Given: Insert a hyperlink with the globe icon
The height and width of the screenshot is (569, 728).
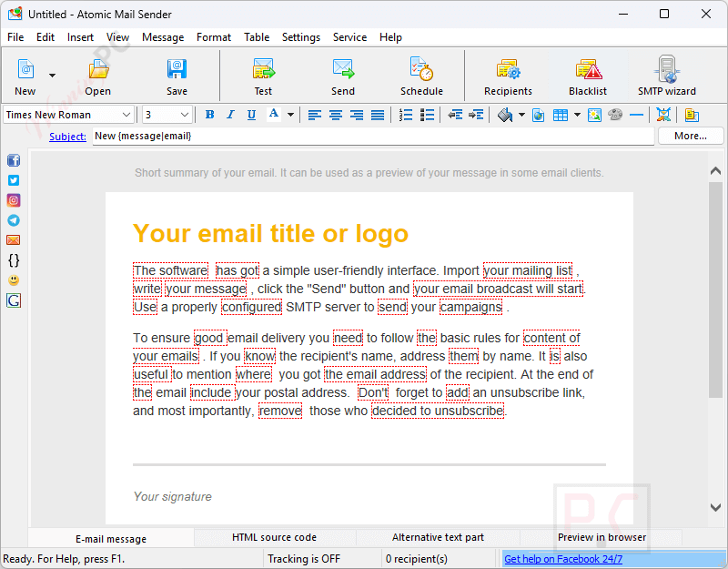Looking at the screenshot, I should (x=538, y=115).
